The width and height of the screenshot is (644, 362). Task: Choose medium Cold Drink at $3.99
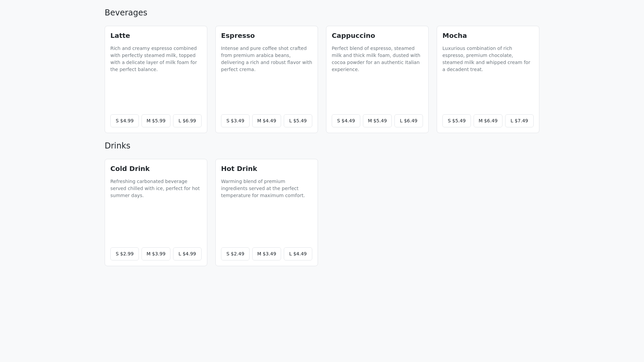click(156, 254)
